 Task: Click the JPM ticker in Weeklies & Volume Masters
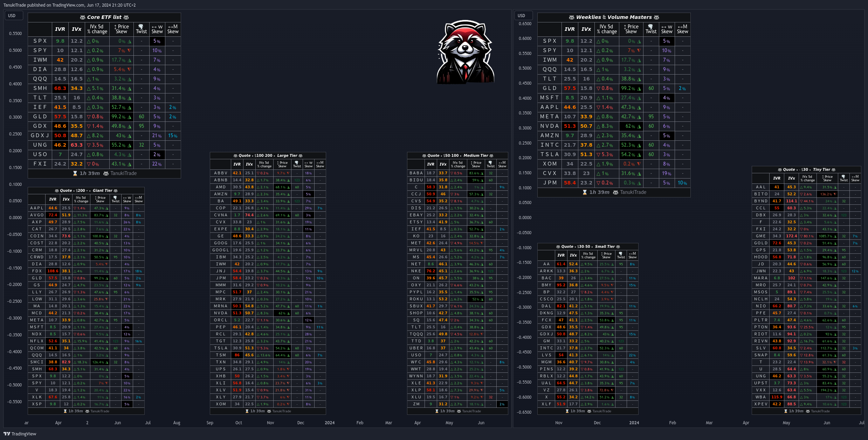[x=550, y=183]
